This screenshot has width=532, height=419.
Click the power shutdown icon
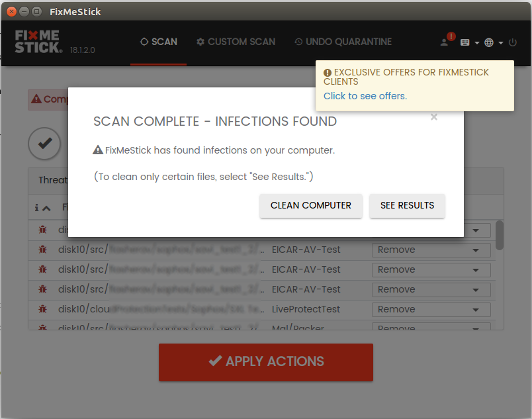tap(513, 42)
